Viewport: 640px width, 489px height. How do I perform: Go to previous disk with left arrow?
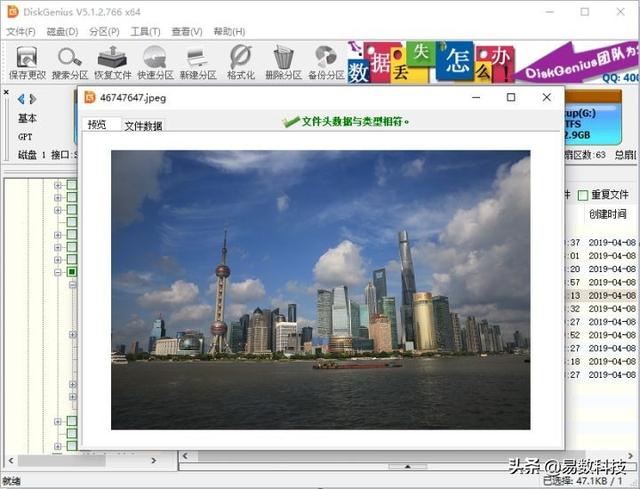21,99
